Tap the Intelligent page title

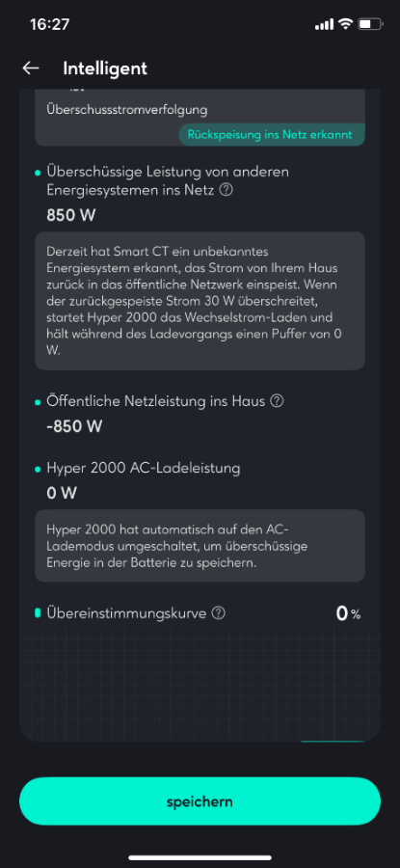tap(105, 68)
